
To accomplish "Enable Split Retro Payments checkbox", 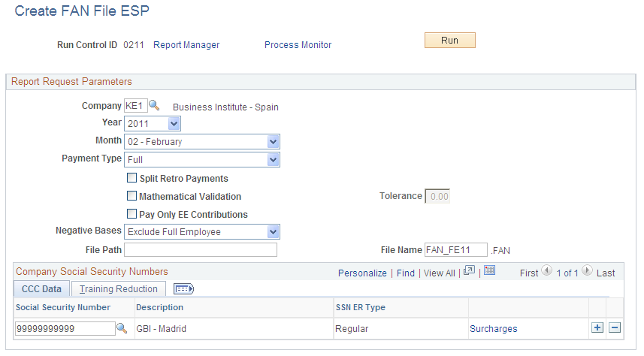I will click(x=132, y=178).
